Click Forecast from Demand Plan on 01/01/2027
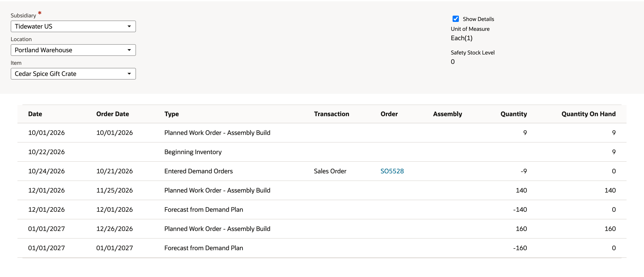644x277 pixels. pyautogui.click(x=203, y=248)
